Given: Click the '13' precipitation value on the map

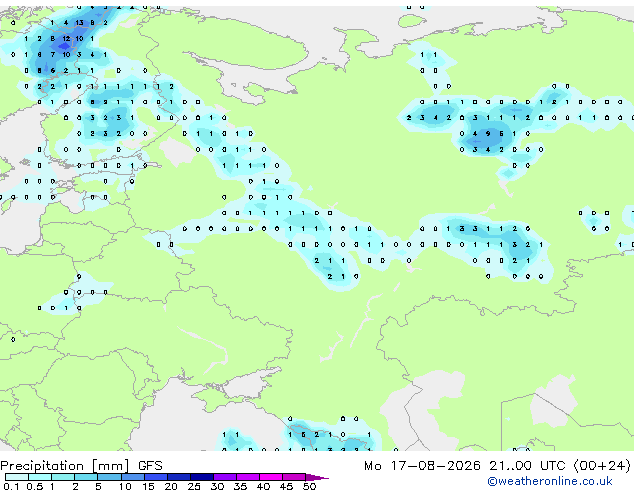Looking at the screenshot, I should [x=79, y=23].
